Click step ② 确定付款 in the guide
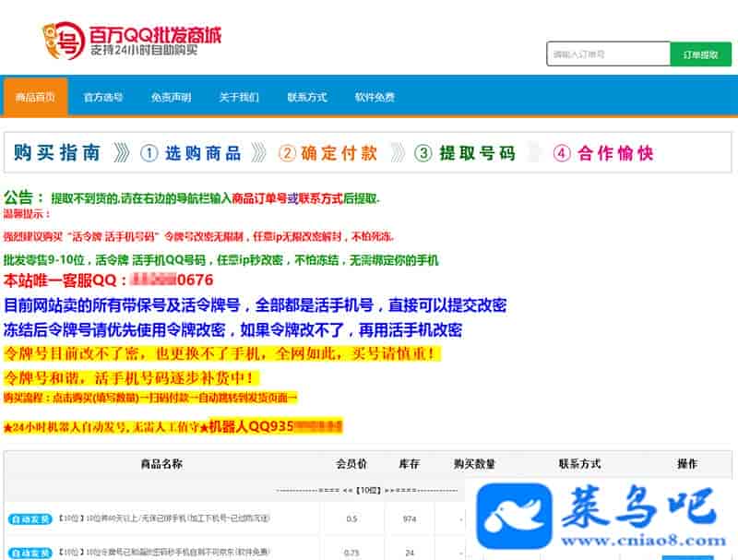 [x=328, y=153]
